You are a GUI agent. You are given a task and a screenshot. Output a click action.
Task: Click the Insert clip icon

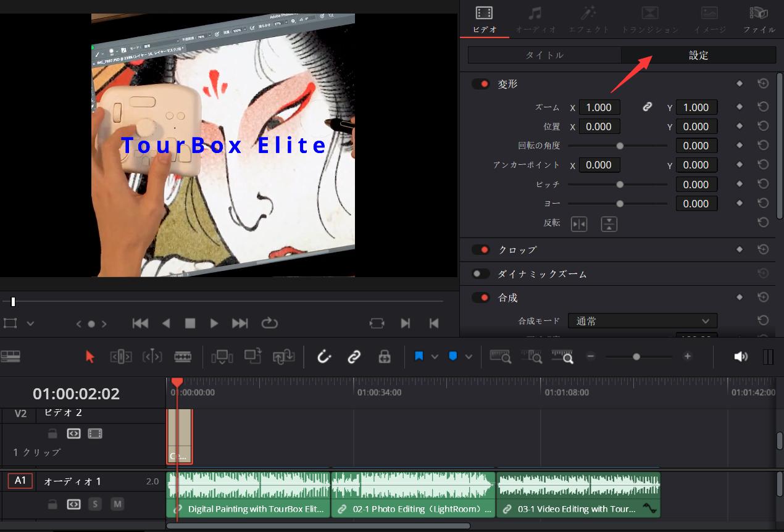click(222, 357)
